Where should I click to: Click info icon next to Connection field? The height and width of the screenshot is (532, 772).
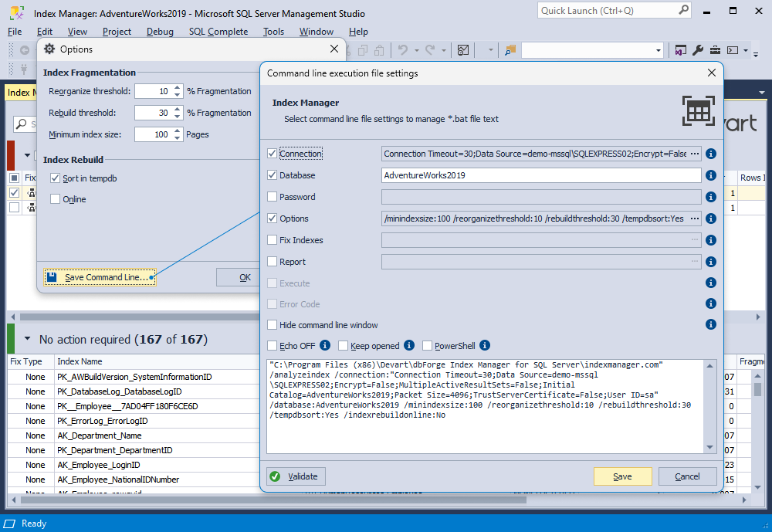point(710,154)
